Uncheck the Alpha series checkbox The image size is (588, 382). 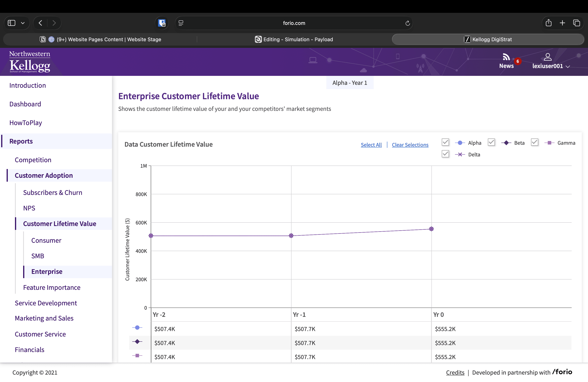445,142
